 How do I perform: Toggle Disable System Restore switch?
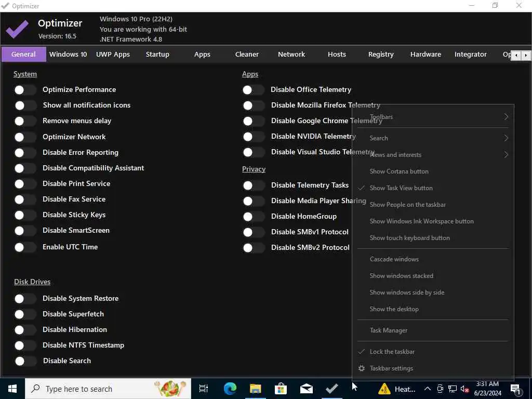(x=25, y=299)
